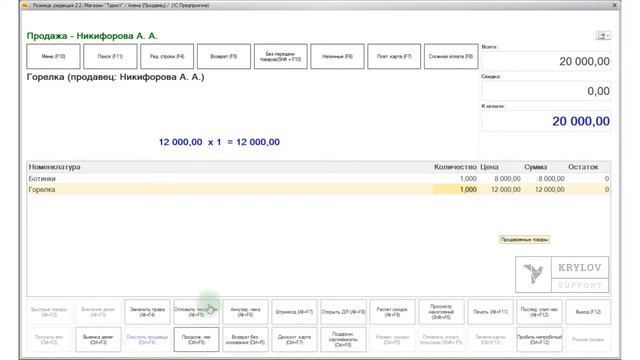Click the Поиск (F11) button
The image size is (640, 360).
(110, 56)
